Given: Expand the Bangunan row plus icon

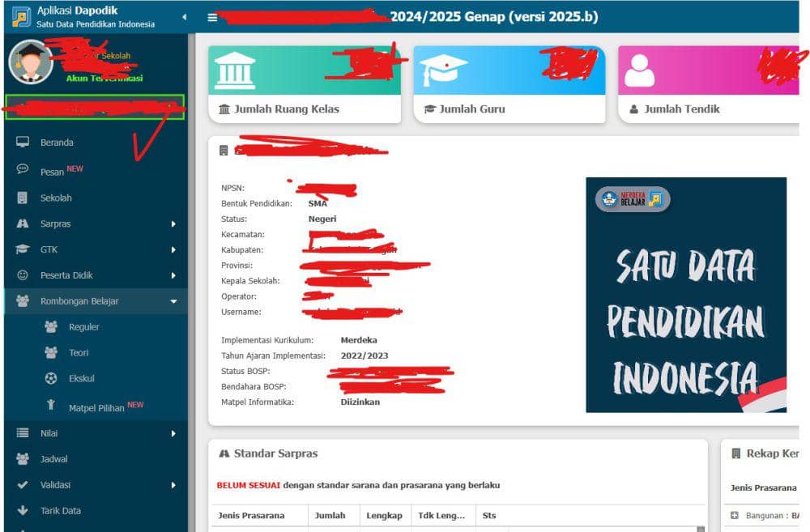Looking at the screenshot, I should pyautogui.click(x=735, y=516).
